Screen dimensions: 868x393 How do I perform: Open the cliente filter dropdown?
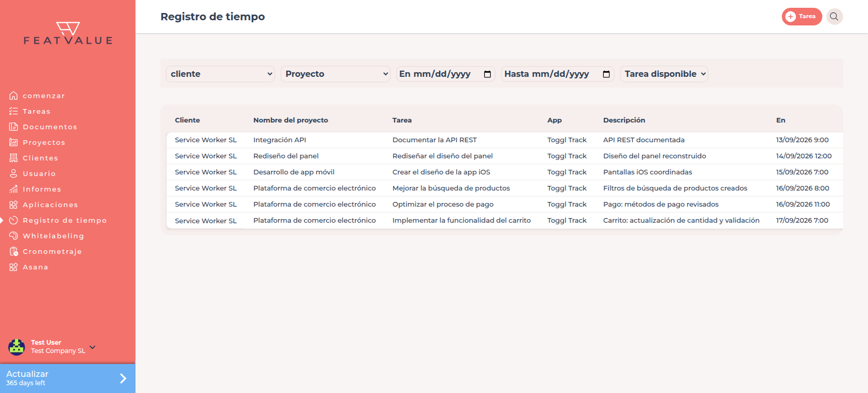[x=220, y=74]
